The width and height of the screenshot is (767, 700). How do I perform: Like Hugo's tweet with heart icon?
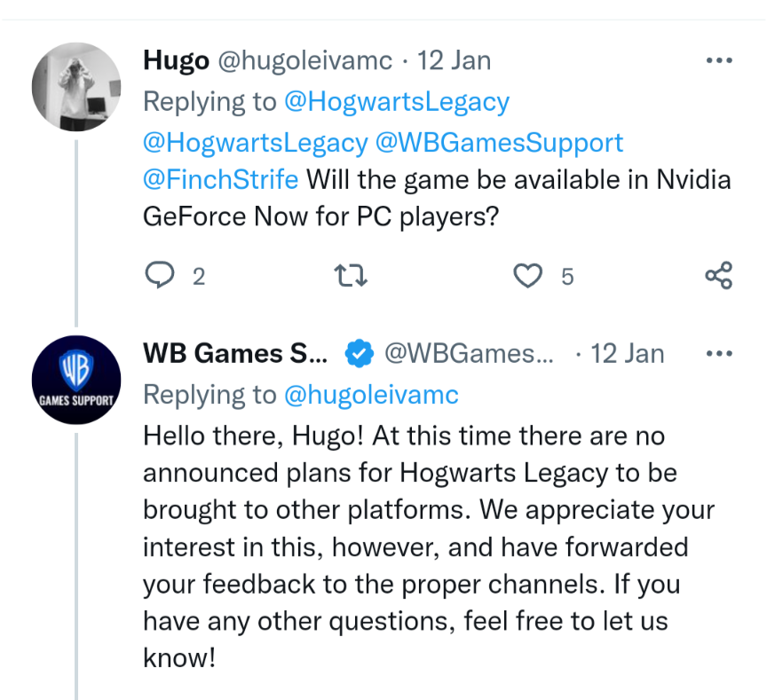(528, 276)
